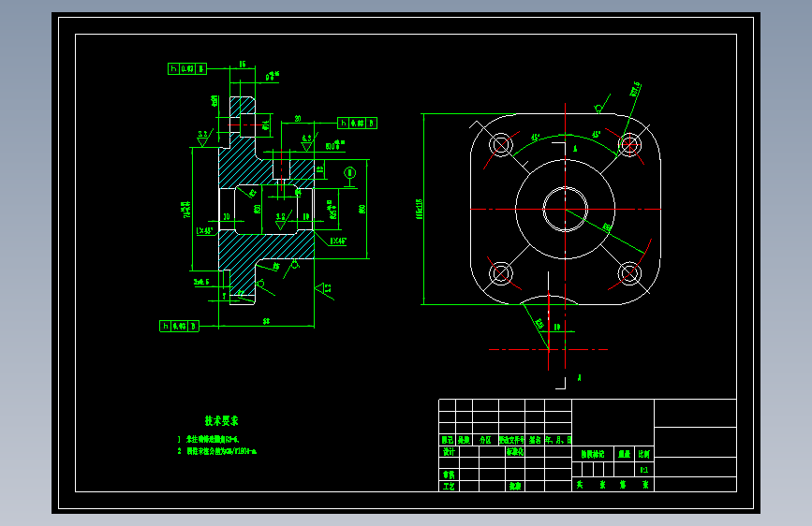Click the bottom-left bolt hole circle

click(501, 273)
